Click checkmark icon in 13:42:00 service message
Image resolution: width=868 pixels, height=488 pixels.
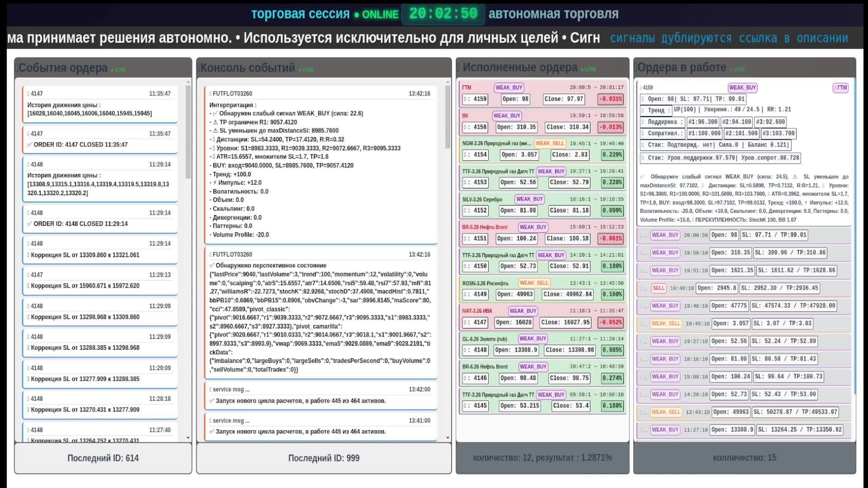click(x=212, y=401)
